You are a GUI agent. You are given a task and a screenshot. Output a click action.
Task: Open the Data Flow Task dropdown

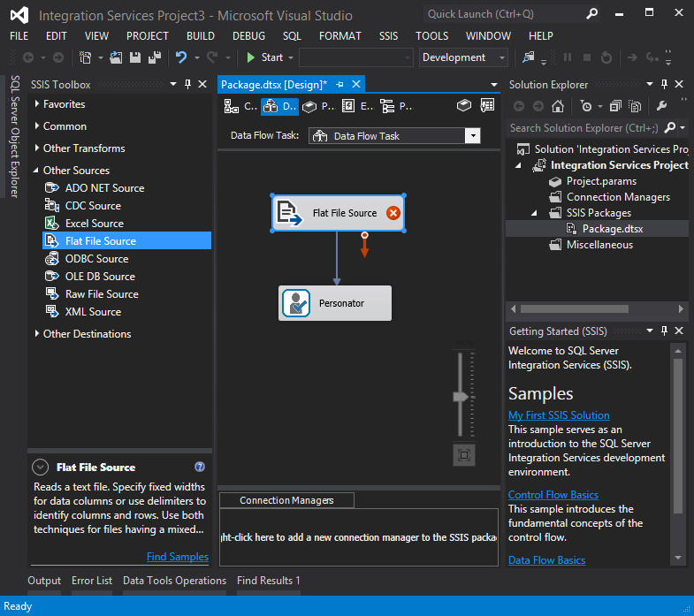click(x=473, y=136)
